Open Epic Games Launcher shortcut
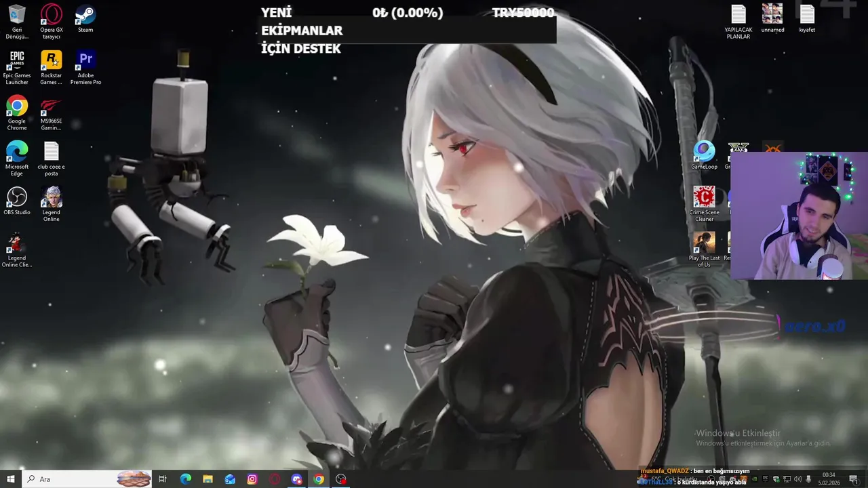The width and height of the screenshot is (868, 488). click(17, 67)
